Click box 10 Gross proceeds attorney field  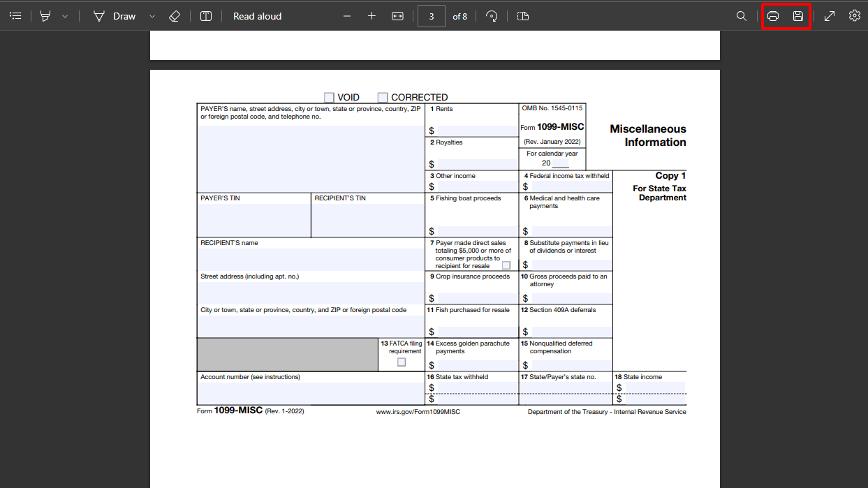[x=571, y=298]
